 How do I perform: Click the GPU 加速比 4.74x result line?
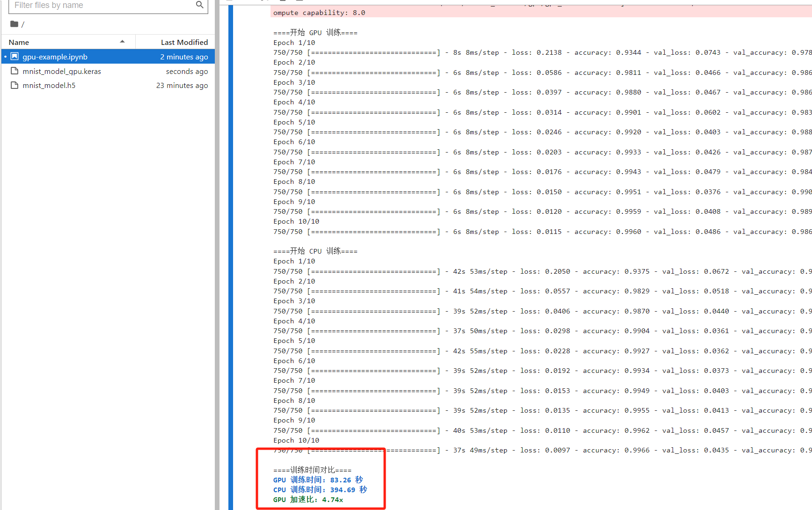pyautogui.click(x=308, y=500)
